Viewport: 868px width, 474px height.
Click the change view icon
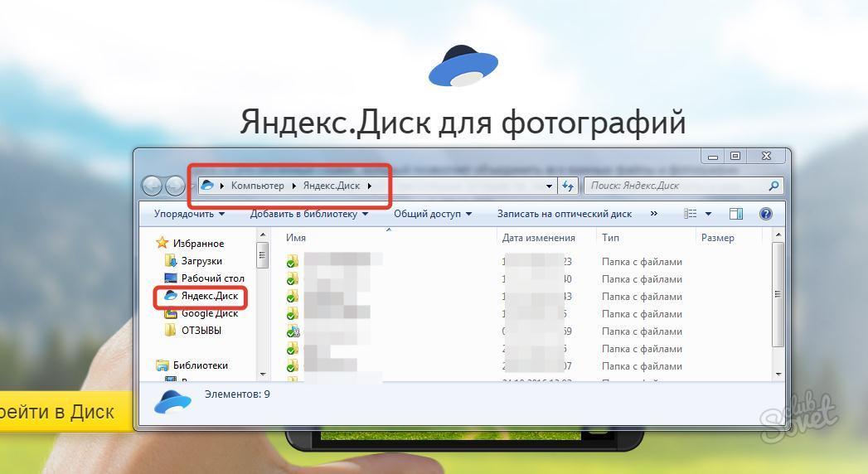690,214
